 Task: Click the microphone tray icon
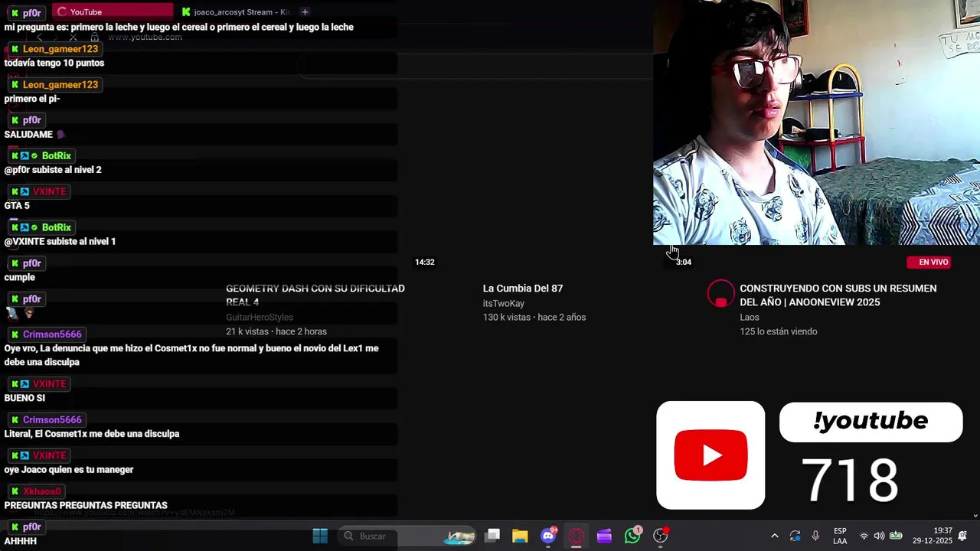815,536
